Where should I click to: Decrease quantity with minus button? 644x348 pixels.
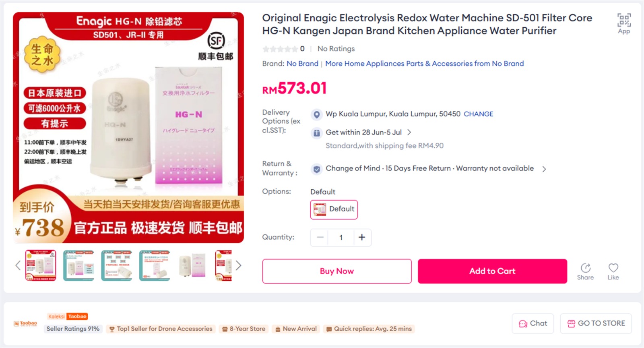pos(320,237)
